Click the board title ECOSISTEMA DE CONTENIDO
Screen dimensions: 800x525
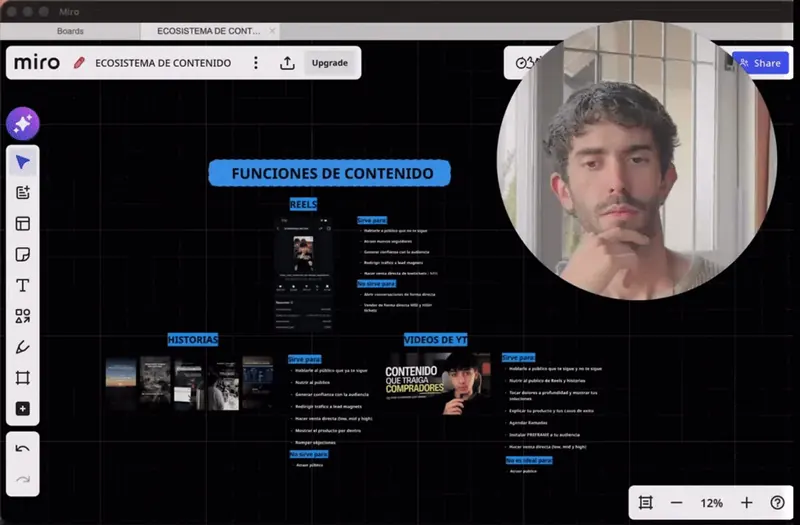[163, 63]
